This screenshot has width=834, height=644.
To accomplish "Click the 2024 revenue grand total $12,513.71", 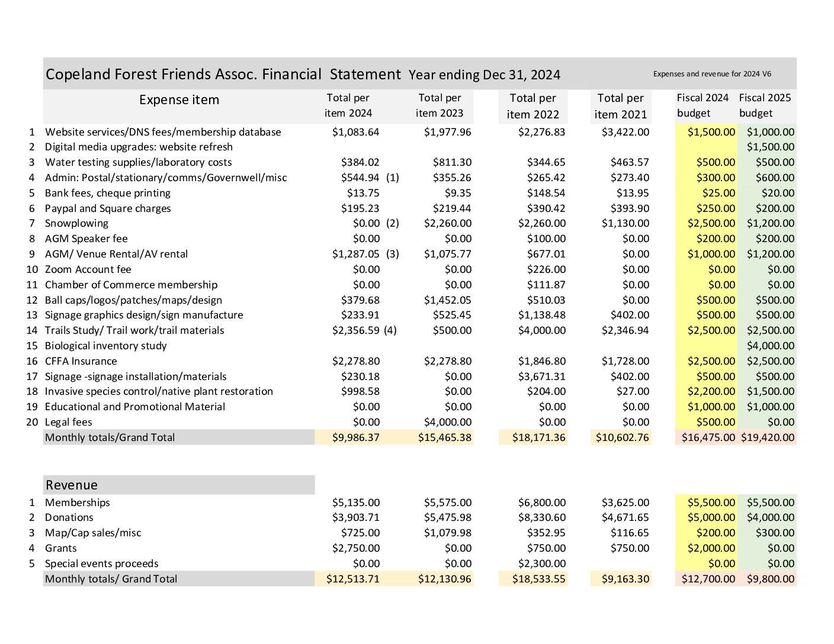I will click(x=353, y=579).
